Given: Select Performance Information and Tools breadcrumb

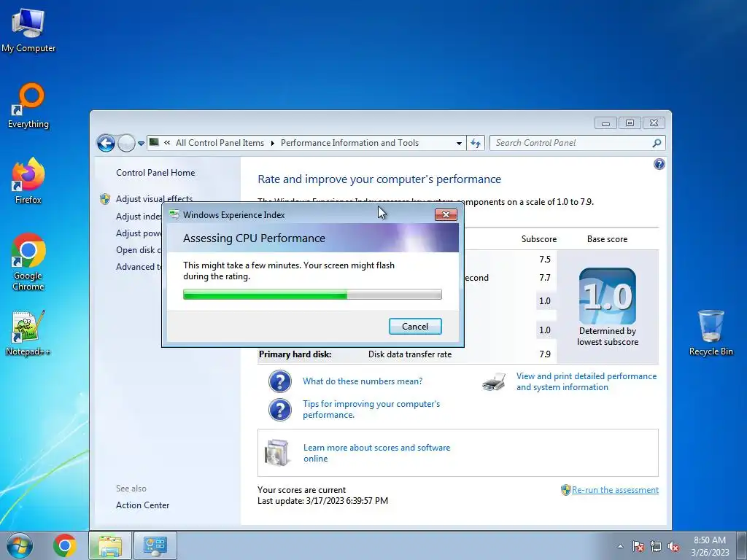Looking at the screenshot, I should 349,143.
